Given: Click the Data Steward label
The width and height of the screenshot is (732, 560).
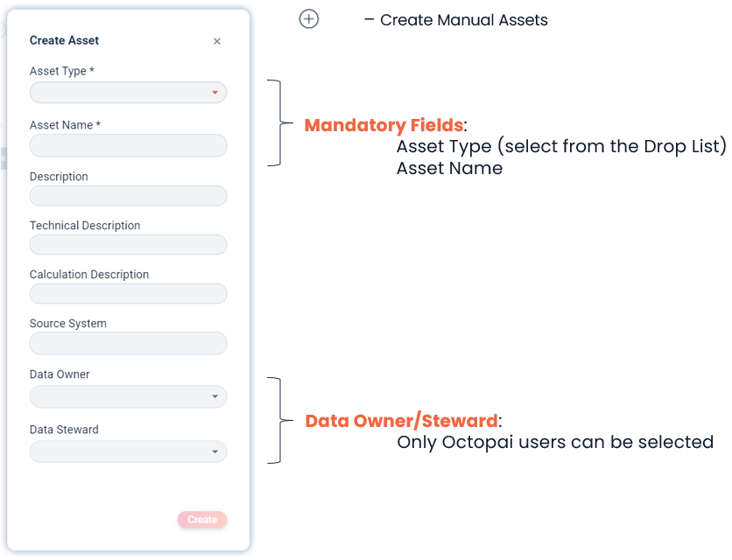Looking at the screenshot, I should tap(64, 430).
